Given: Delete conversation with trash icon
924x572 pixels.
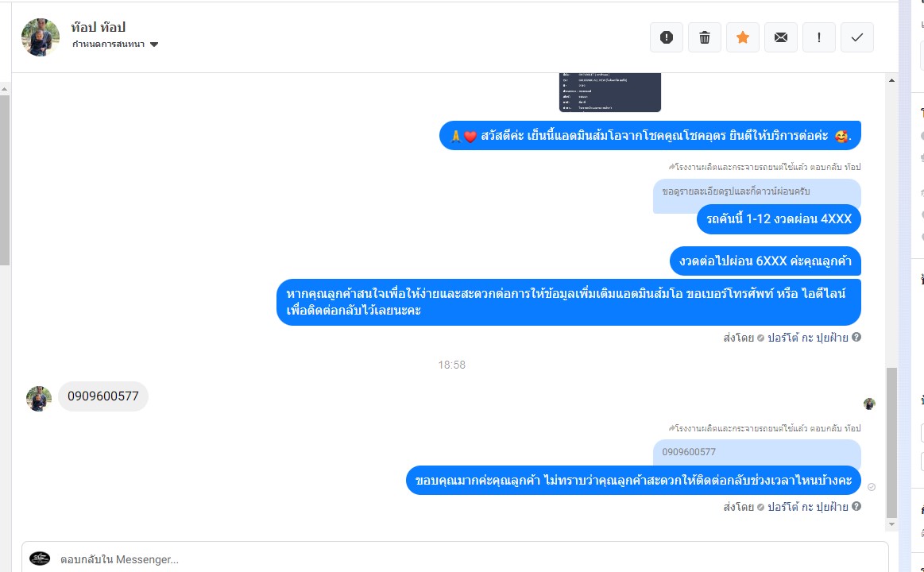Looking at the screenshot, I should tap(704, 37).
